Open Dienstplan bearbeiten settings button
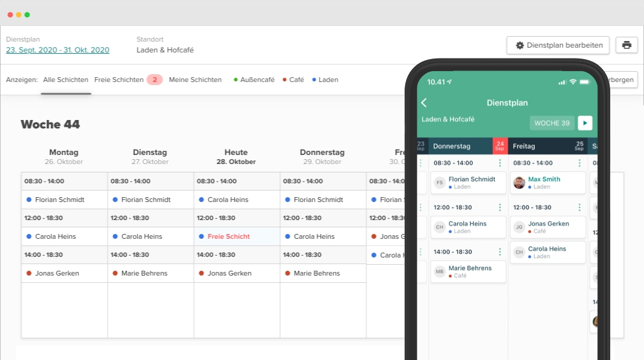 tap(558, 45)
